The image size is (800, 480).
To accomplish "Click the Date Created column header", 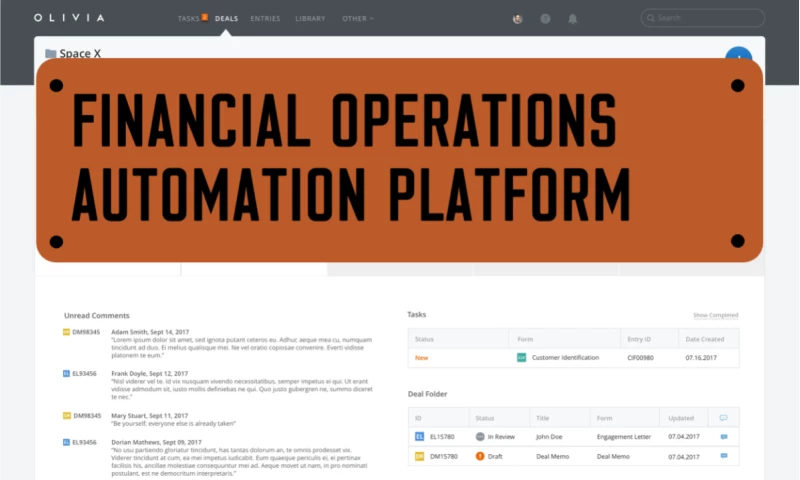I will point(705,339).
